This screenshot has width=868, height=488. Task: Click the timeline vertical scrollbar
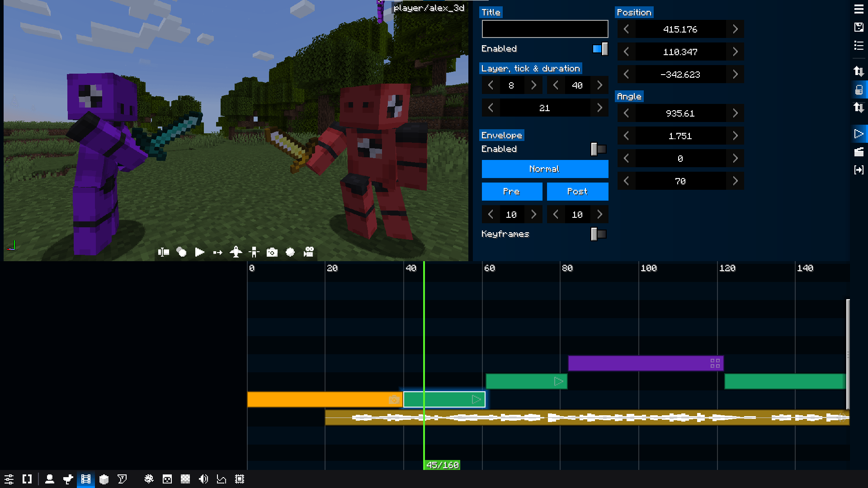pyautogui.click(x=848, y=354)
